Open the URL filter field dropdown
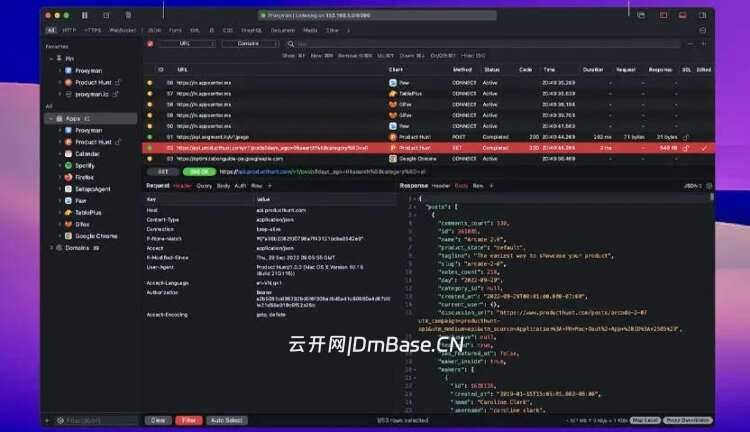Viewport: 750px width, 432px height. pos(186,44)
